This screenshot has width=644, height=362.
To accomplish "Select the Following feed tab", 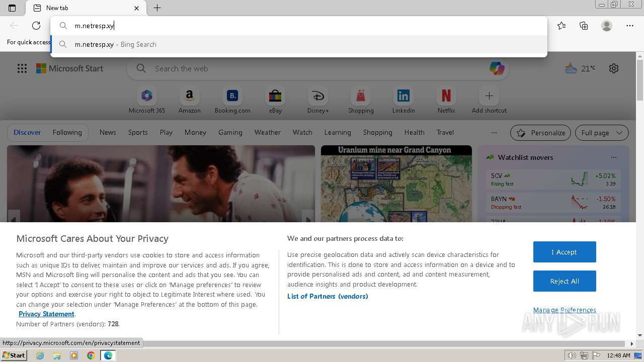I will point(67,132).
